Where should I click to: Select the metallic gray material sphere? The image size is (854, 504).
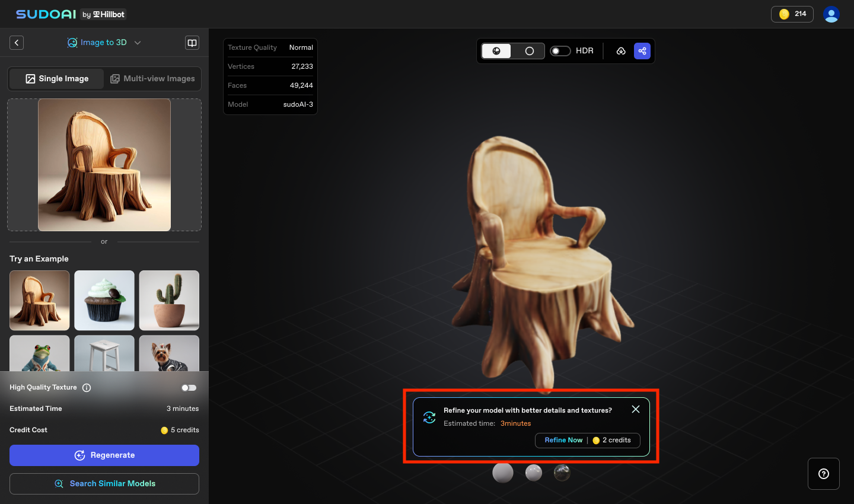pyautogui.click(x=534, y=473)
